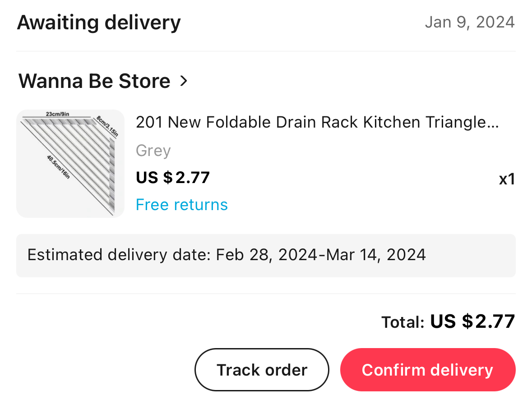Click the 23cm/9in dimension label on the thumbnail
532x413 pixels.
pos(57,114)
